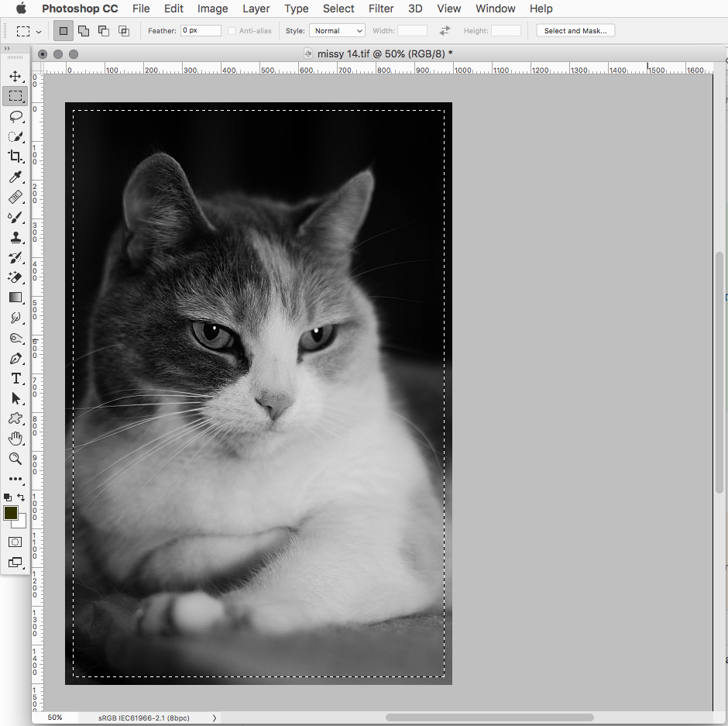This screenshot has height=726, width=728.
Task: Open the File menu
Action: (141, 9)
